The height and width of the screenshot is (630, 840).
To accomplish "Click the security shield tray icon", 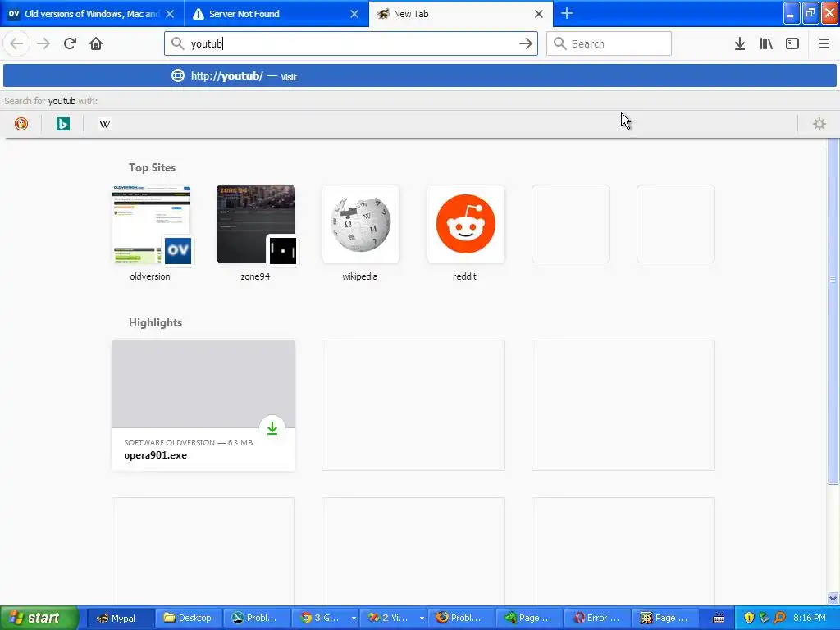I will (749, 618).
